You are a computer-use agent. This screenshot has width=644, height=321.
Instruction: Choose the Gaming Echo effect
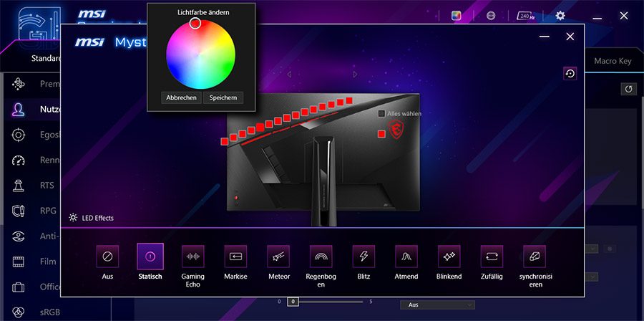pos(193,256)
